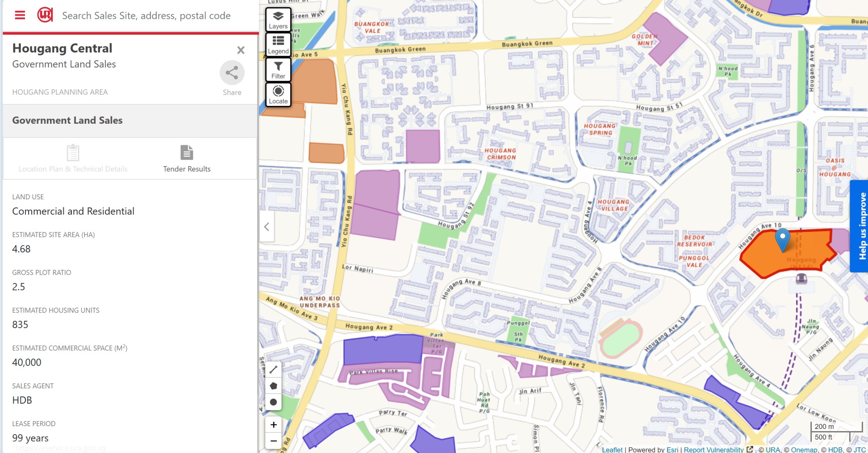The width and height of the screenshot is (868, 453).
Task: Zoom out on the map
Action: coord(274,441)
